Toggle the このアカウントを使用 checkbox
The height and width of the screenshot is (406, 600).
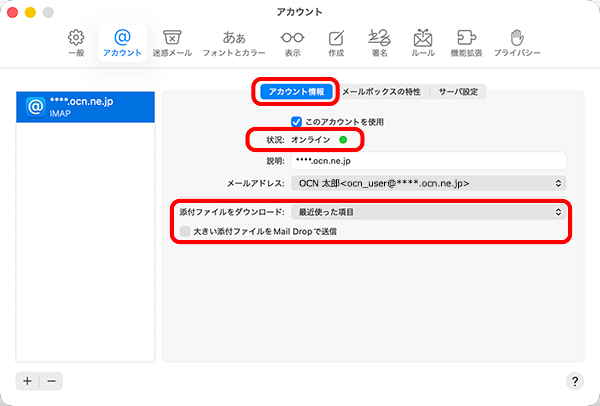(x=296, y=122)
